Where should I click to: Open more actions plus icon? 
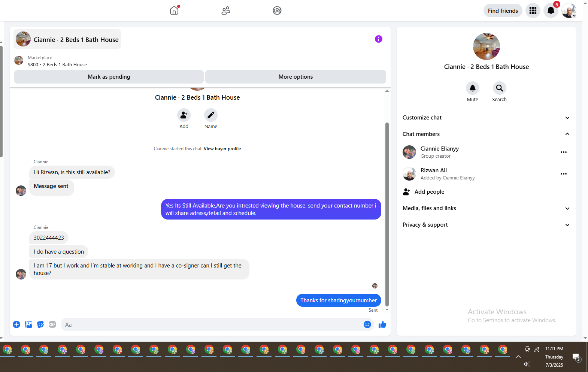(16, 324)
